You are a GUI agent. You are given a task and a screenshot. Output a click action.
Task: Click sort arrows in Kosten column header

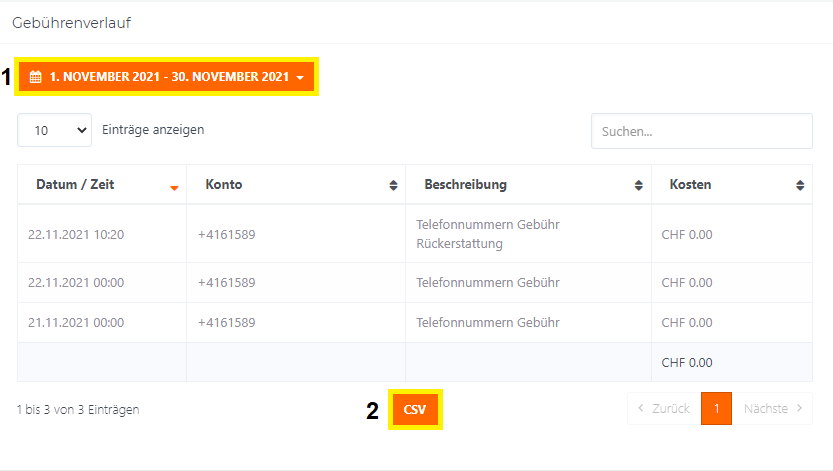(800, 186)
